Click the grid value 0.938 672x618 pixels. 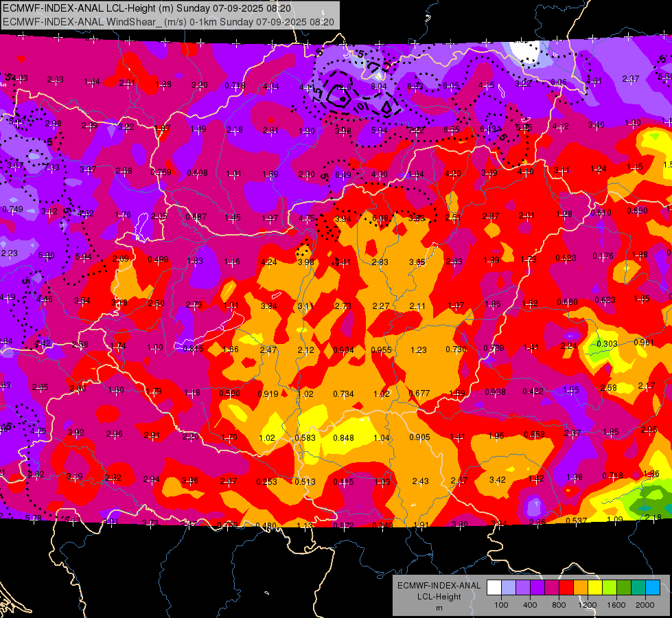point(495,392)
